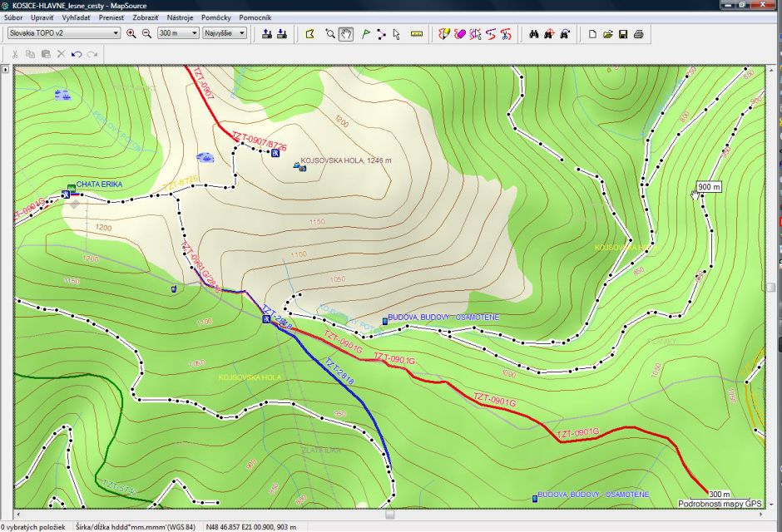Activate the map selection tool

[x=310, y=34]
